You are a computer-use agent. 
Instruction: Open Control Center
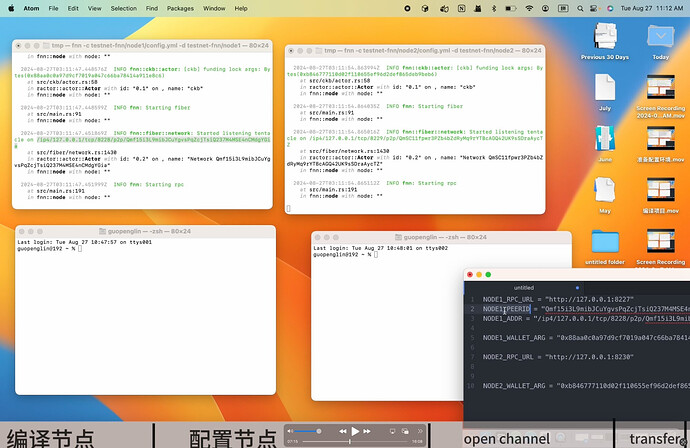[594, 8]
